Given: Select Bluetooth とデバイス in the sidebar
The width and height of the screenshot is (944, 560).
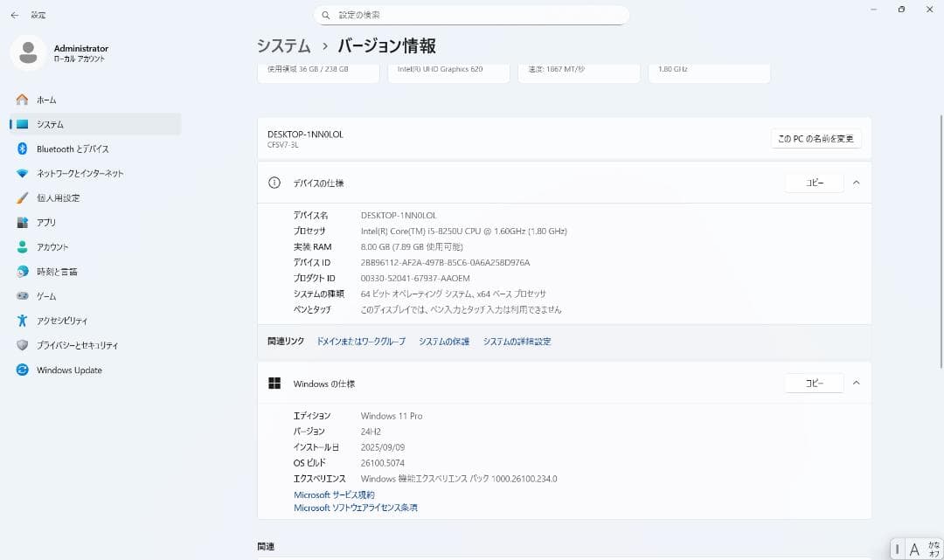Looking at the screenshot, I should click(x=69, y=149).
